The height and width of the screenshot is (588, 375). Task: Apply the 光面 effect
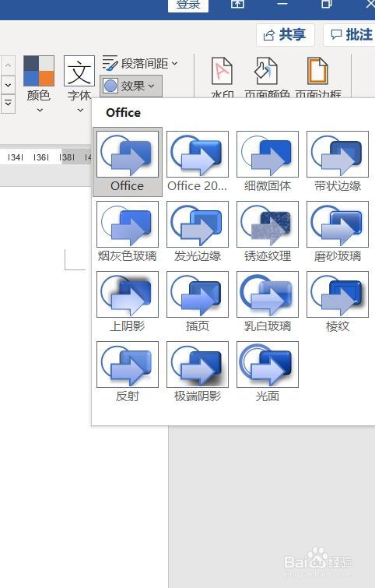tap(268, 372)
